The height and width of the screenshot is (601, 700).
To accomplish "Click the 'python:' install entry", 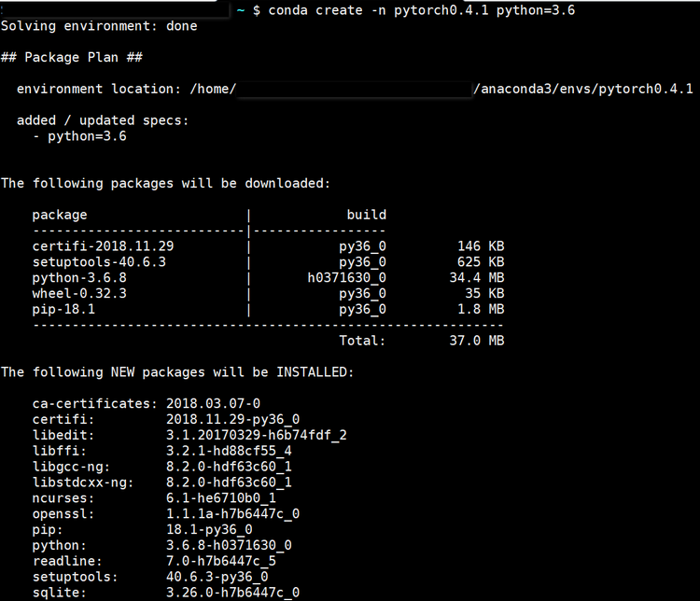I will pyautogui.click(x=60, y=546).
